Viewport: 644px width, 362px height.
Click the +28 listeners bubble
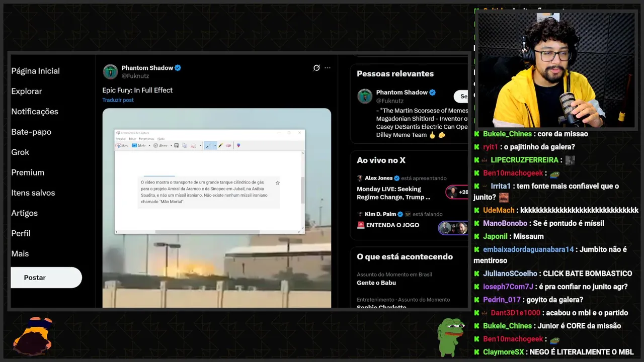(457, 192)
